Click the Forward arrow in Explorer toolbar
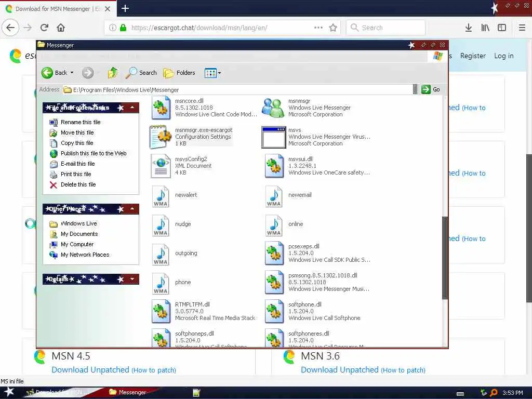Image resolution: width=532 pixels, height=399 pixels. 87,73
